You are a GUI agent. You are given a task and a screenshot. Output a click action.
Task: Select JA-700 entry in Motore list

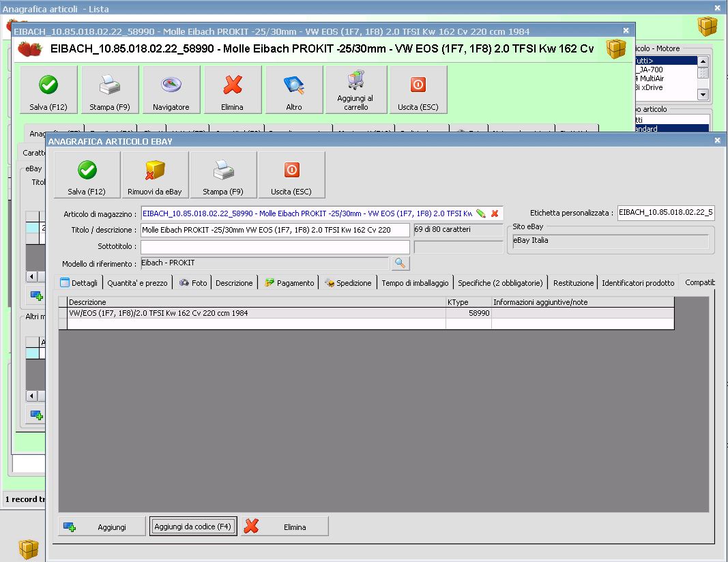pos(666,70)
